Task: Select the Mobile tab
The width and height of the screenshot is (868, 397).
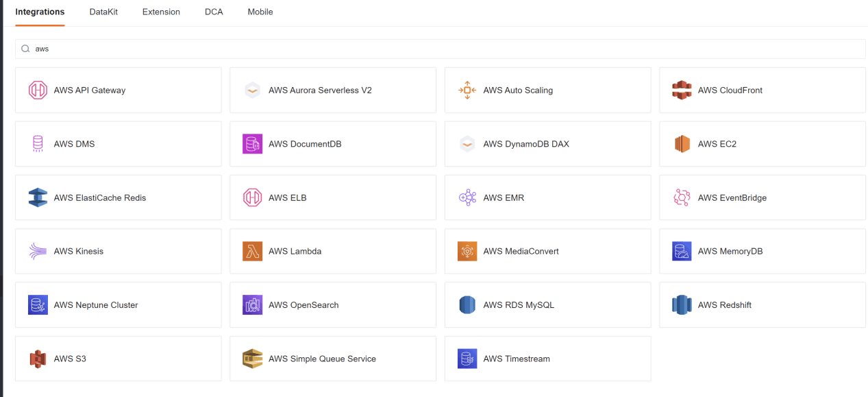Action: click(x=260, y=12)
